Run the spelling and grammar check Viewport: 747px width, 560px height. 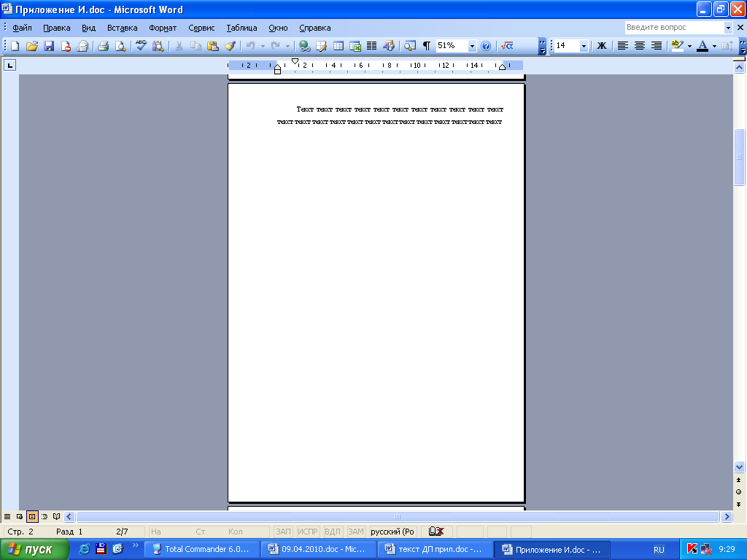pos(142,46)
